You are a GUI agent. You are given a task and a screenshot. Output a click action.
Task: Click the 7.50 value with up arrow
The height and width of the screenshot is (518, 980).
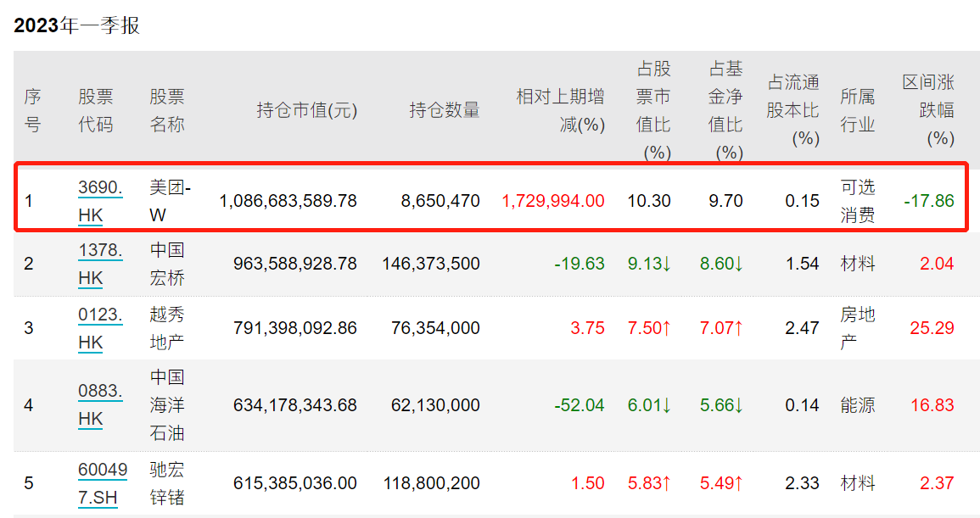(648, 328)
